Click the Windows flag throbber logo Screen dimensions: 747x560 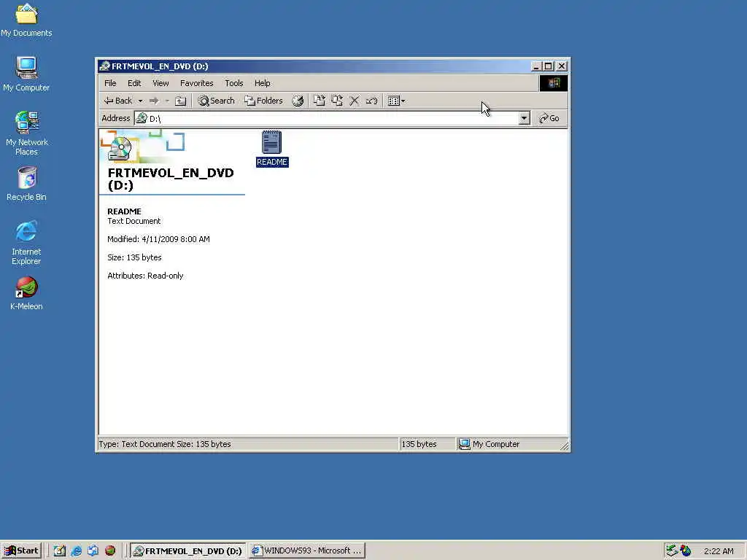pyautogui.click(x=554, y=83)
